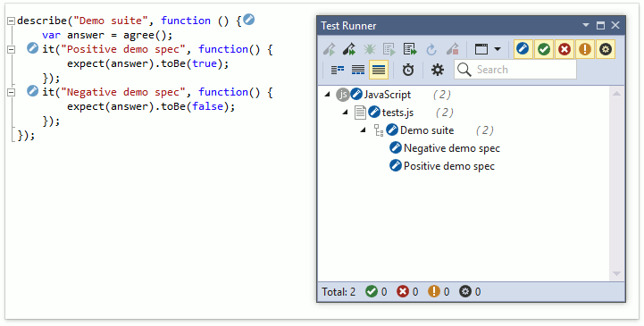The width and height of the screenshot is (644, 326).
Task: Click "toBe(true)" in the editor
Action: 192,64
